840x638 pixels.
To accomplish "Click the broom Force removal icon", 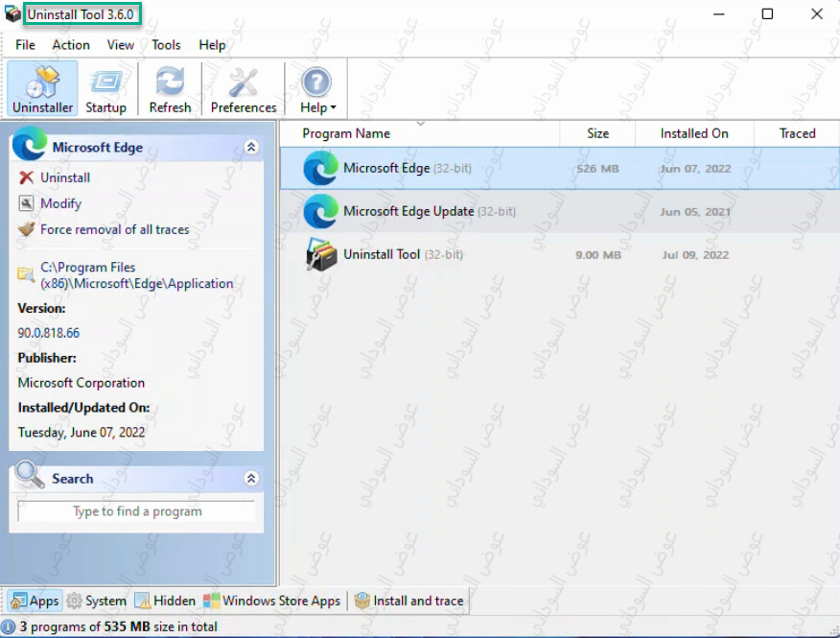I will coord(26,229).
